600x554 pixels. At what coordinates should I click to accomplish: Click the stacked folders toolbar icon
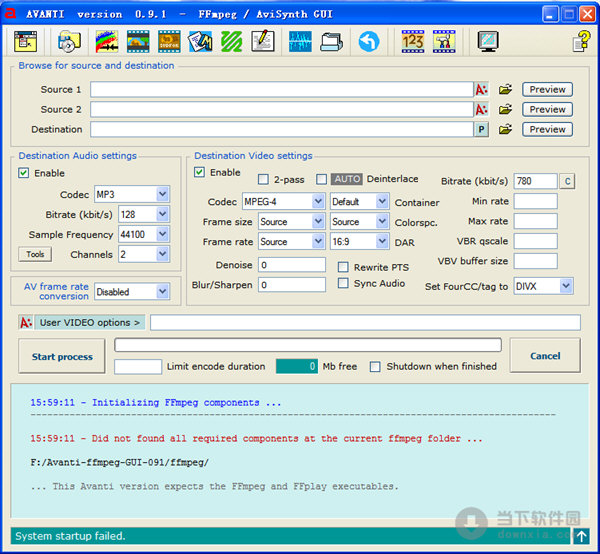(x=331, y=41)
